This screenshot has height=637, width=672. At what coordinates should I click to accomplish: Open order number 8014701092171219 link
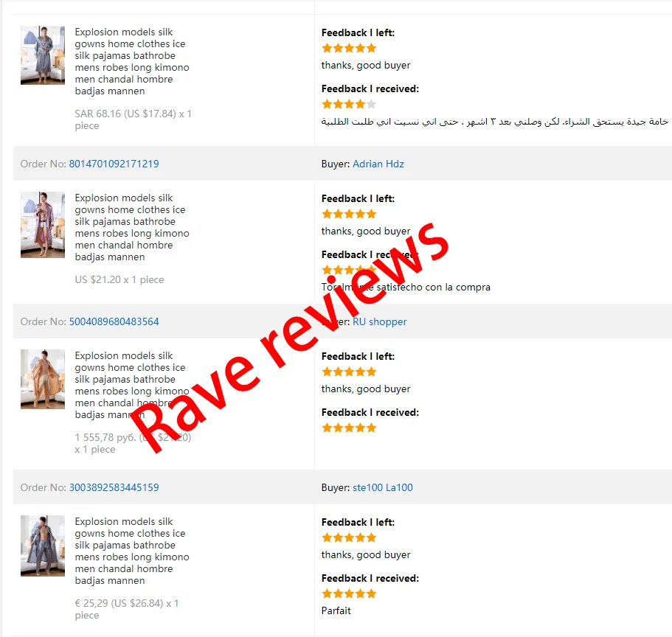coord(114,164)
